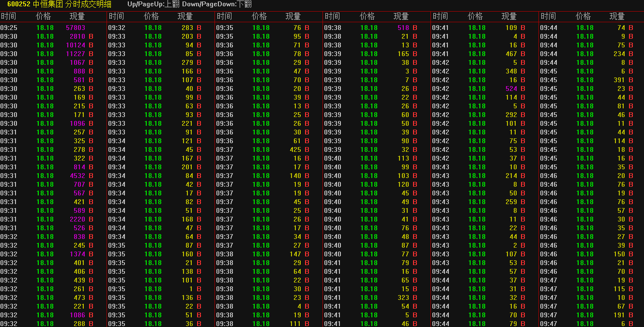
Task: Select the 09:25 time cell
Action: pos(9,28)
